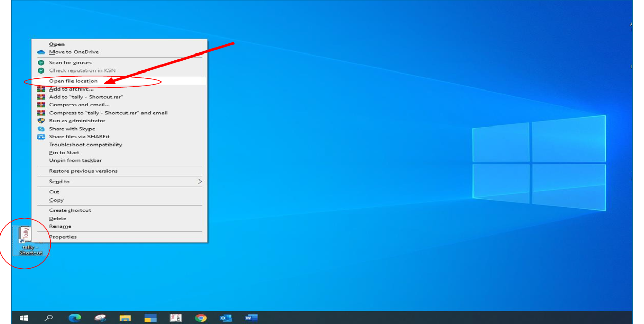This screenshot has height=324, width=644.
Task: Choose Add to "tally - Shortcut.rar"
Action: (x=120, y=97)
